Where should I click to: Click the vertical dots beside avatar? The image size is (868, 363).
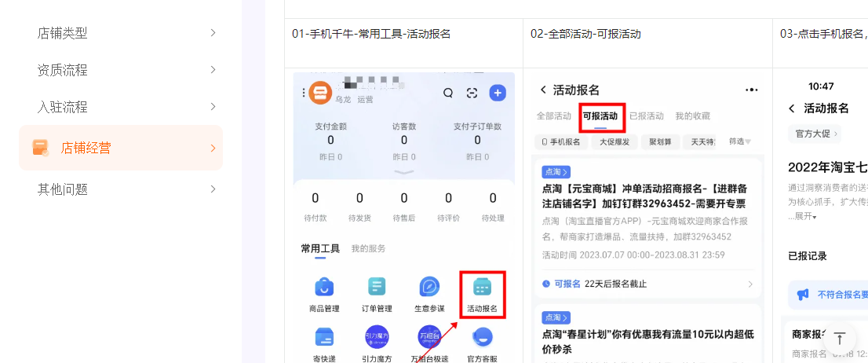tap(304, 93)
